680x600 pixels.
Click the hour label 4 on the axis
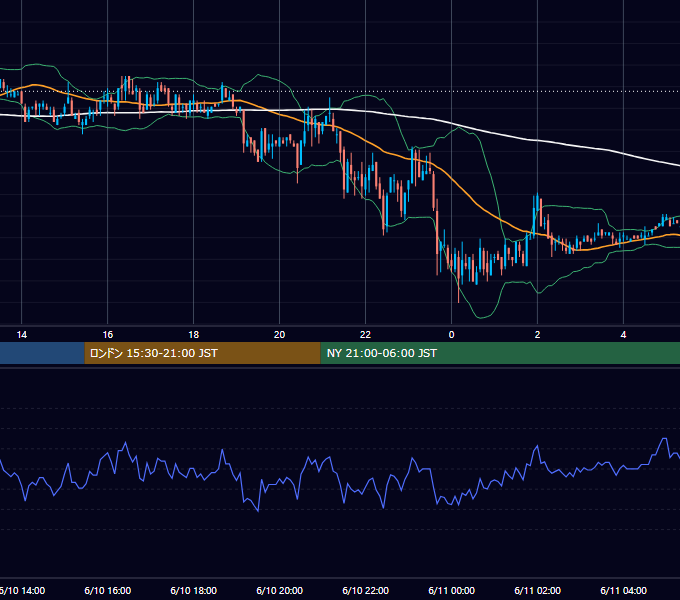pyautogui.click(x=623, y=335)
